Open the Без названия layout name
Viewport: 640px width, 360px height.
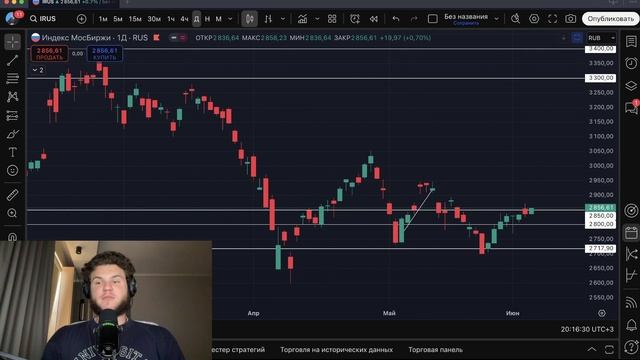466,18
